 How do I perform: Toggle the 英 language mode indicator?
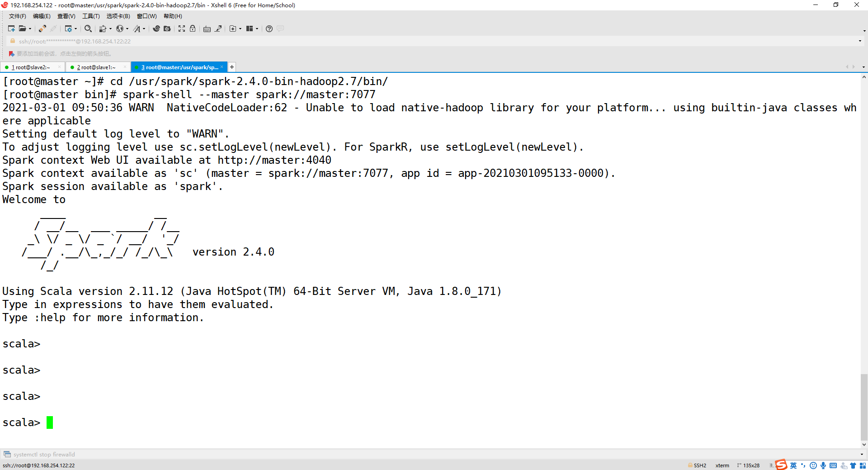point(793,465)
